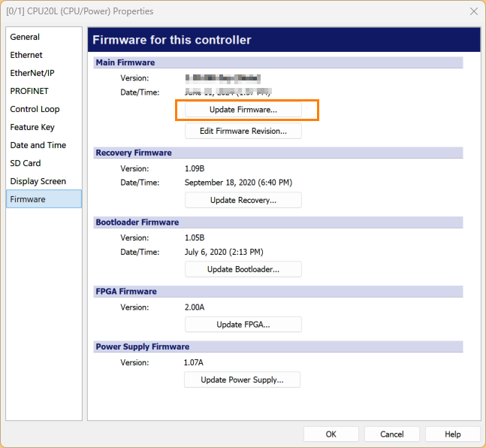Open Help for this dialog
This screenshot has height=448, width=486.
pyautogui.click(x=452, y=434)
